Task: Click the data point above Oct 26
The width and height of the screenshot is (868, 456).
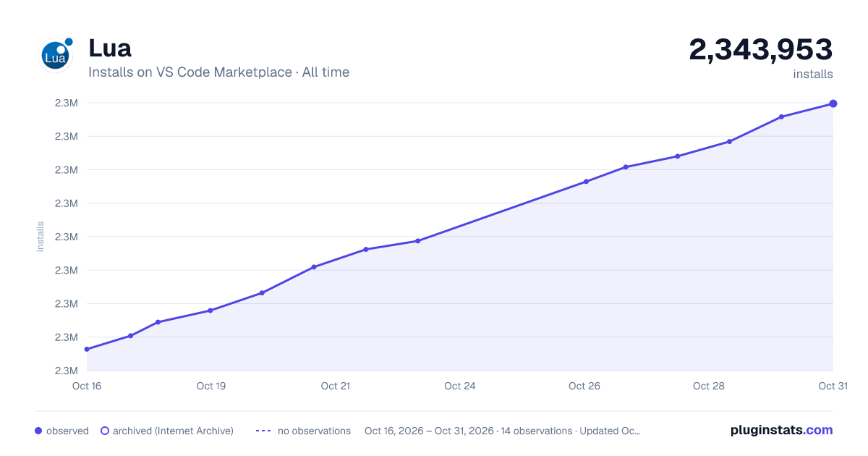Action: pos(586,182)
